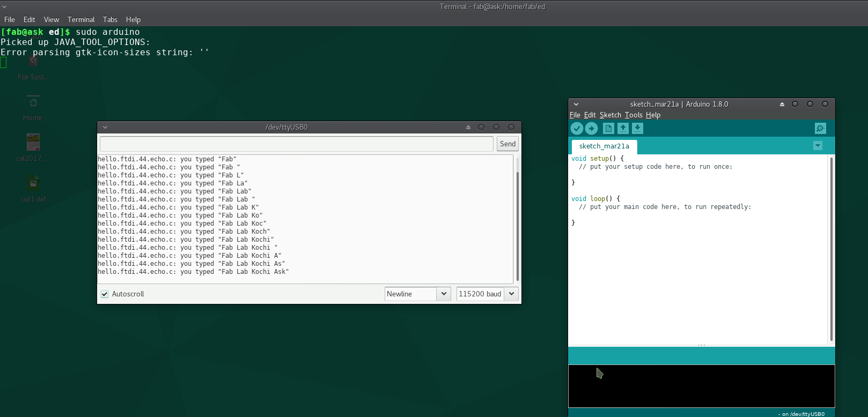The width and height of the screenshot is (868, 417).
Task: Open the Terminal Edit menu
Action: click(x=30, y=20)
